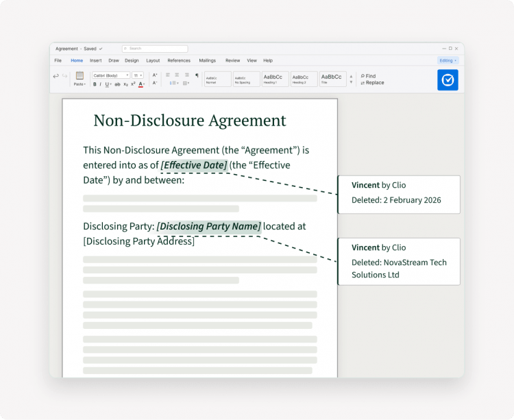Select the [Effective Date] placeholder
514x420 pixels.
pos(194,165)
